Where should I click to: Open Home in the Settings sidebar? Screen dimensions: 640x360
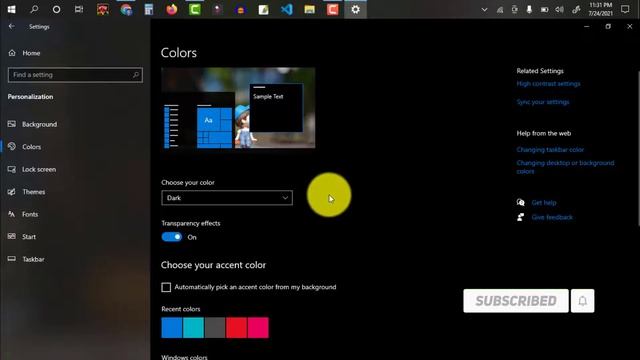point(25,53)
